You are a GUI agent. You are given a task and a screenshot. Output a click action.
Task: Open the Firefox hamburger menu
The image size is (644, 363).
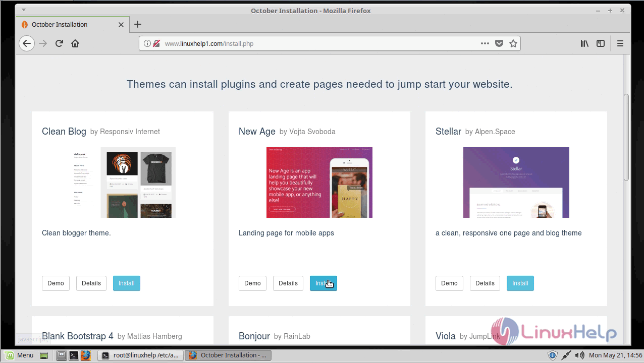click(620, 43)
